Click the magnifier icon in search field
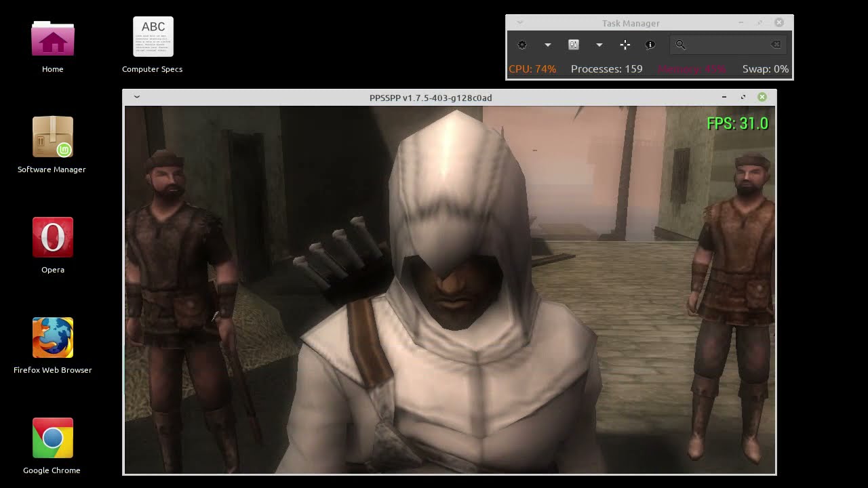This screenshot has width=868, height=488. pyautogui.click(x=680, y=45)
